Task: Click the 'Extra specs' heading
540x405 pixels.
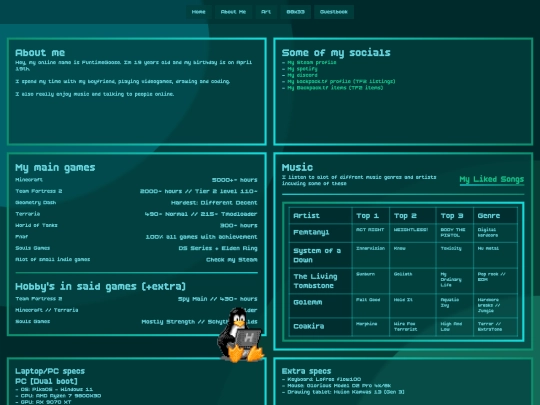Action: pyautogui.click(x=307, y=371)
